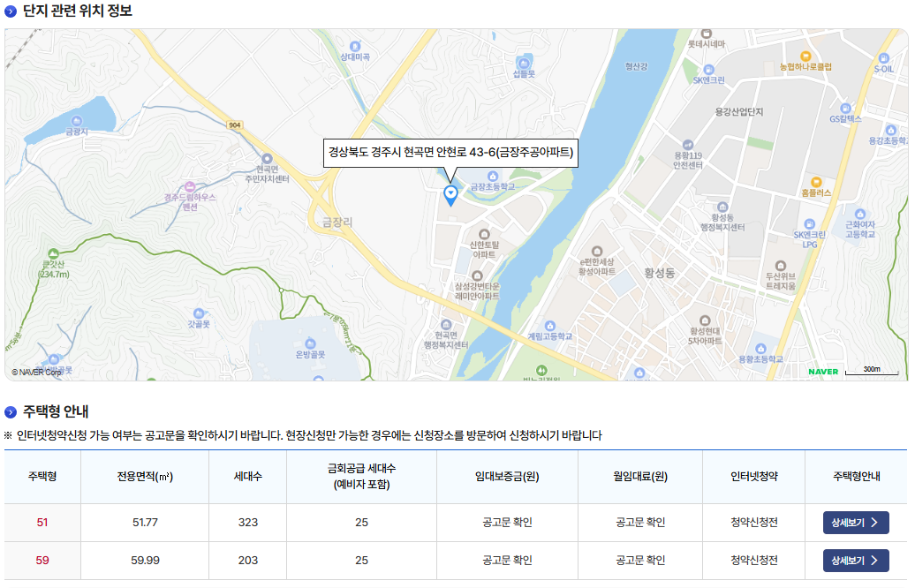915x588 pixels.
Task: Click 청약신청전 status in row 51
Action: coord(754,523)
